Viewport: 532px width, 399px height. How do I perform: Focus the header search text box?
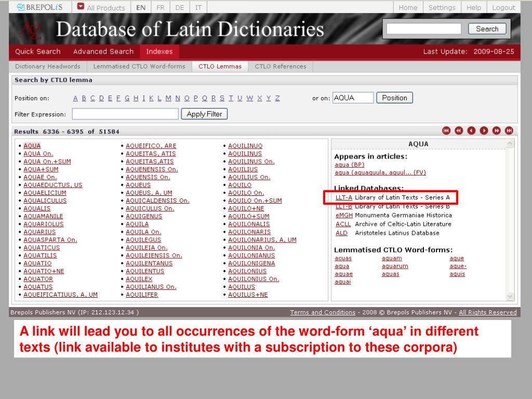pyautogui.click(x=424, y=29)
